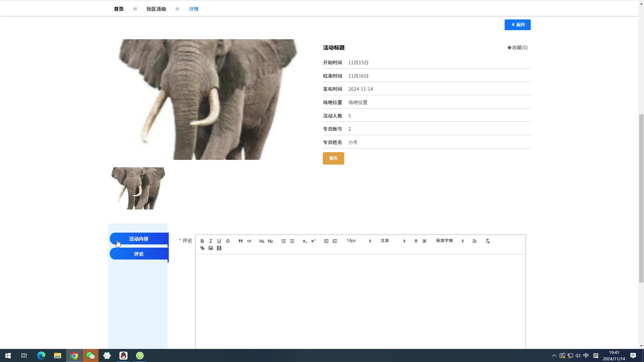Open the 文本 heading style dropdown

392,241
